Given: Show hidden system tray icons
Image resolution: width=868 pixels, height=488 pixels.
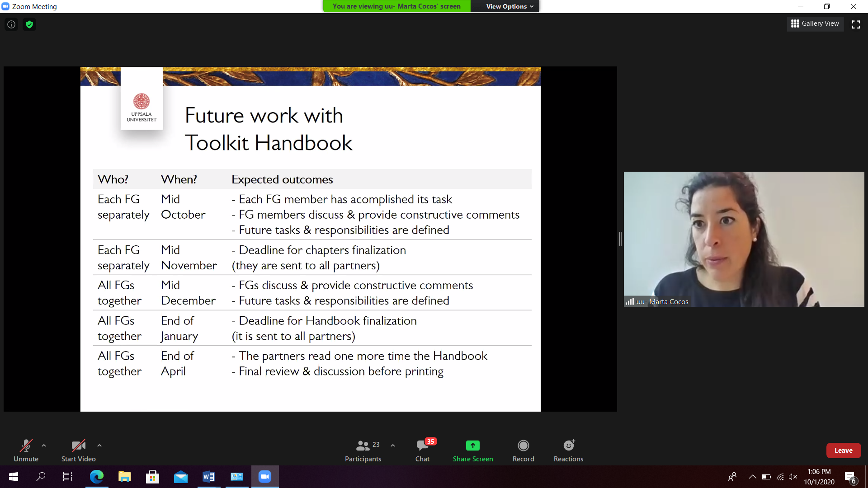Looking at the screenshot, I should 753,477.
